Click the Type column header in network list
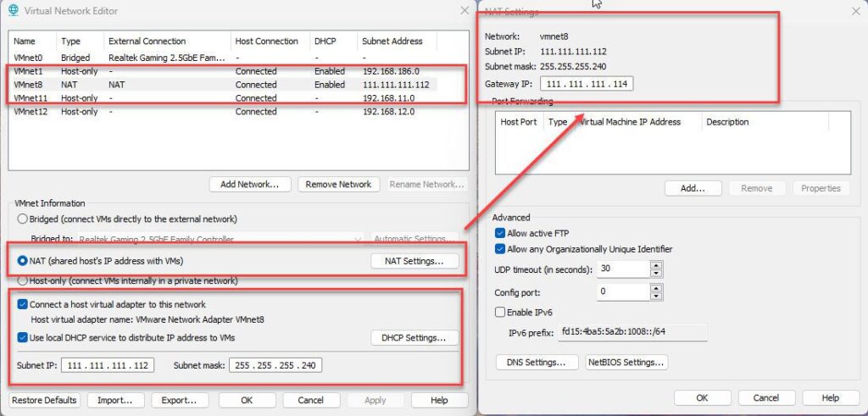The width and height of the screenshot is (868, 416). pos(81,41)
